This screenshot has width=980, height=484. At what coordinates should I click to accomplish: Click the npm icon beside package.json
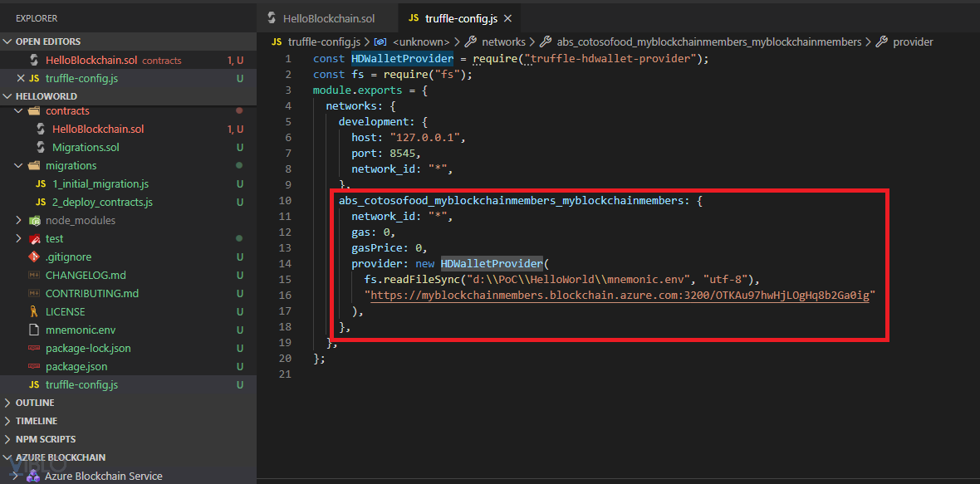(x=34, y=367)
